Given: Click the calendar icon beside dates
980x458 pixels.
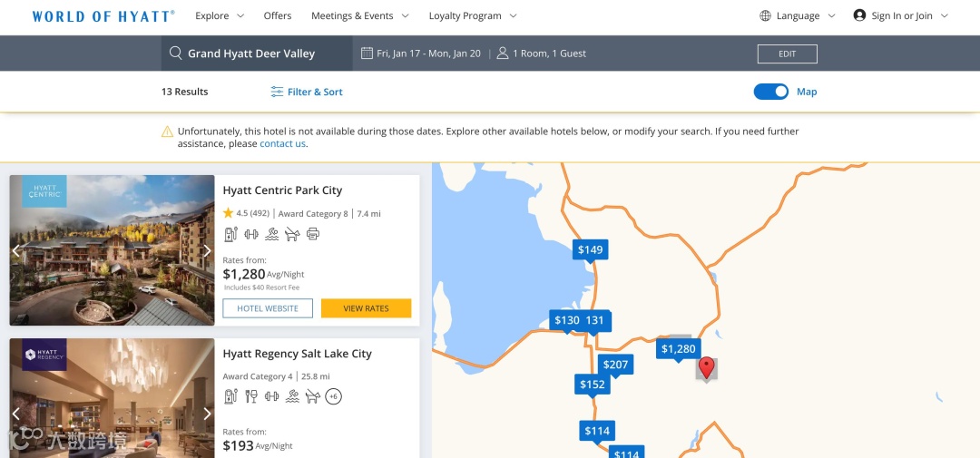Looking at the screenshot, I should tap(367, 54).
